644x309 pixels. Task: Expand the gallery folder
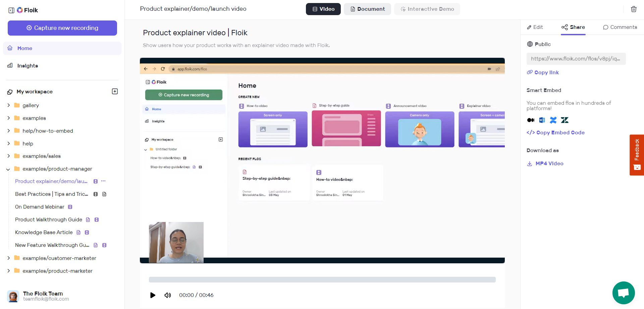coord(8,105)
